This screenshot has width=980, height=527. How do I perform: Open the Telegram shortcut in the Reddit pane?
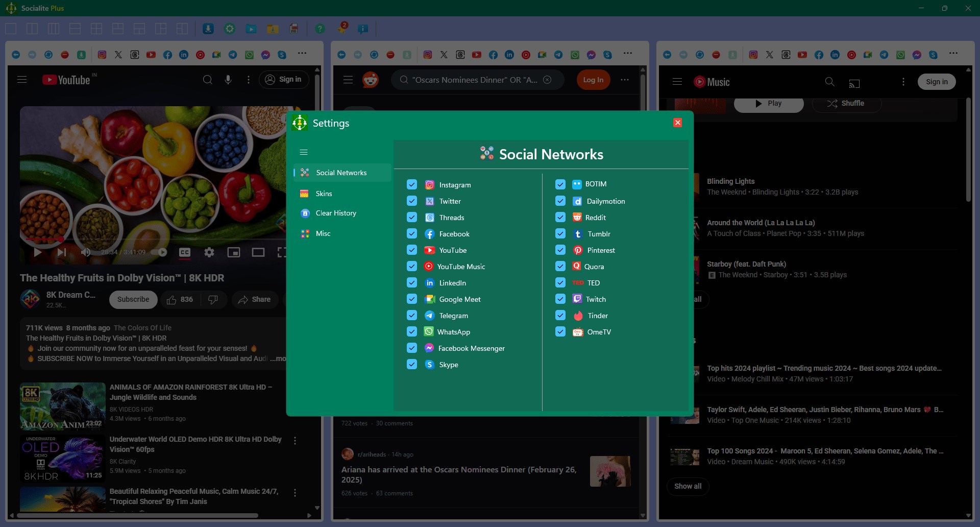(558, 55)
